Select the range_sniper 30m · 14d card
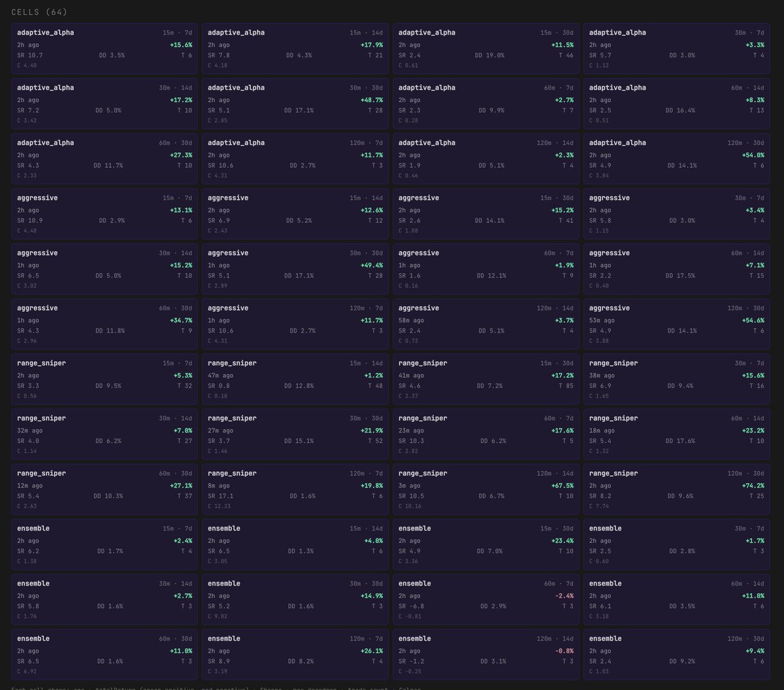 pos(105,435)
